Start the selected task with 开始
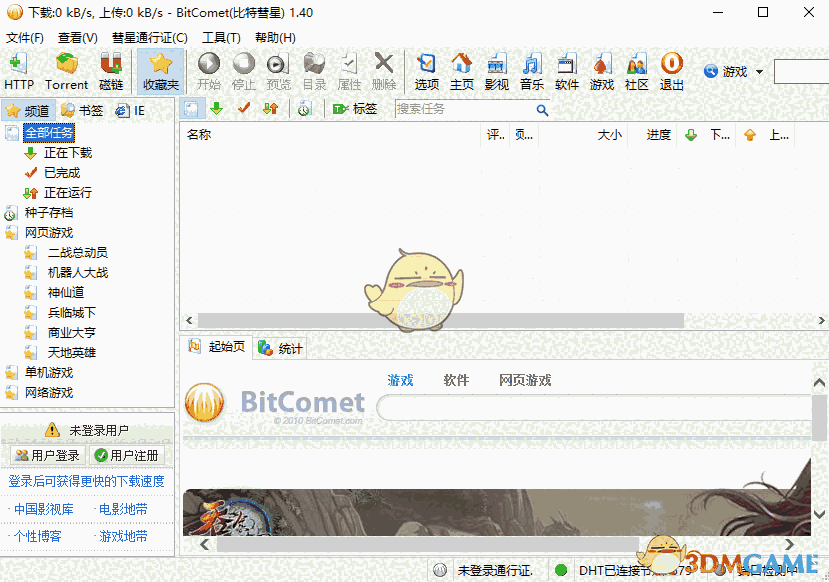The image size is (829, 582). point(211,71)
